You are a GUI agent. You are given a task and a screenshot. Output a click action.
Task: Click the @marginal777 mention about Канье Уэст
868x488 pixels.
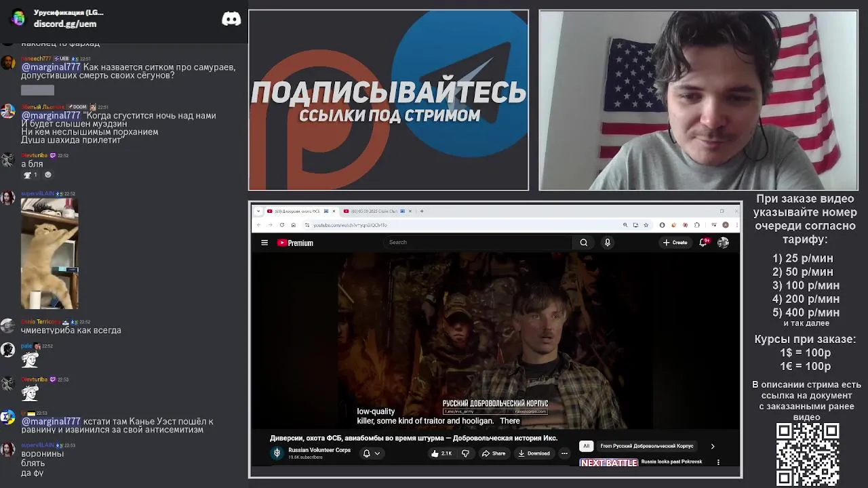click(51, 421)
